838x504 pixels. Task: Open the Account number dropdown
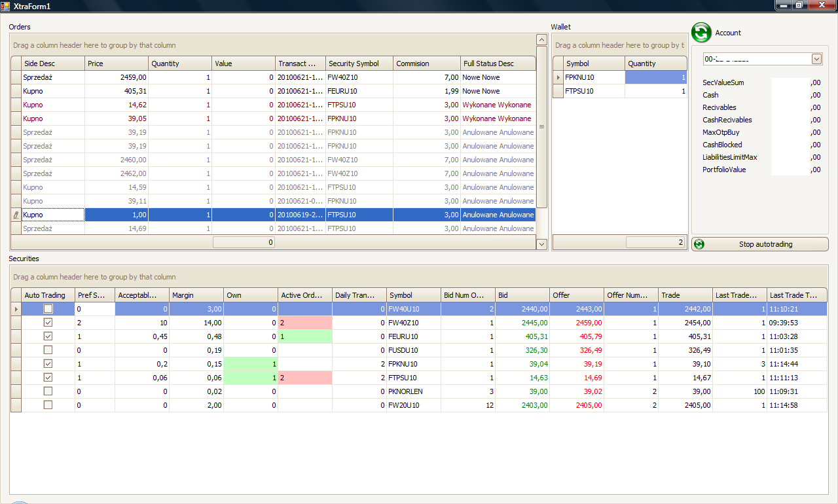[x=816, y=59]
